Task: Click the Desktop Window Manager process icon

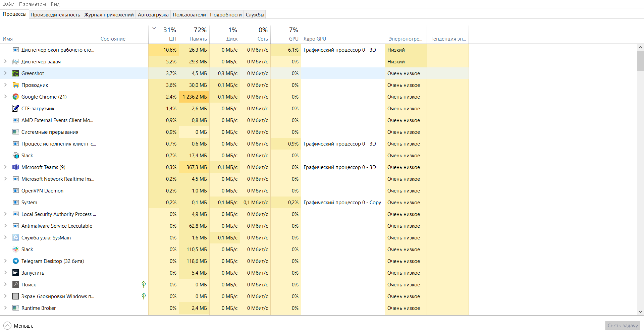Action: click(15, 50)
